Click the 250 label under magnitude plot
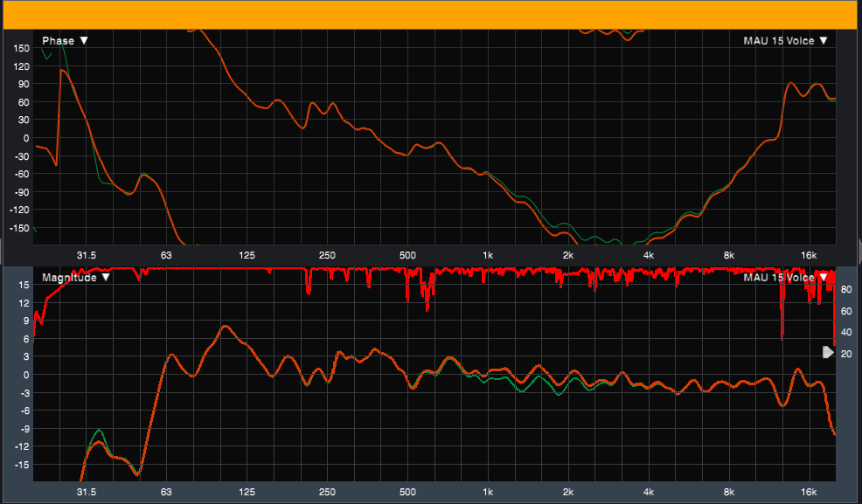 (x=327, y=492)
